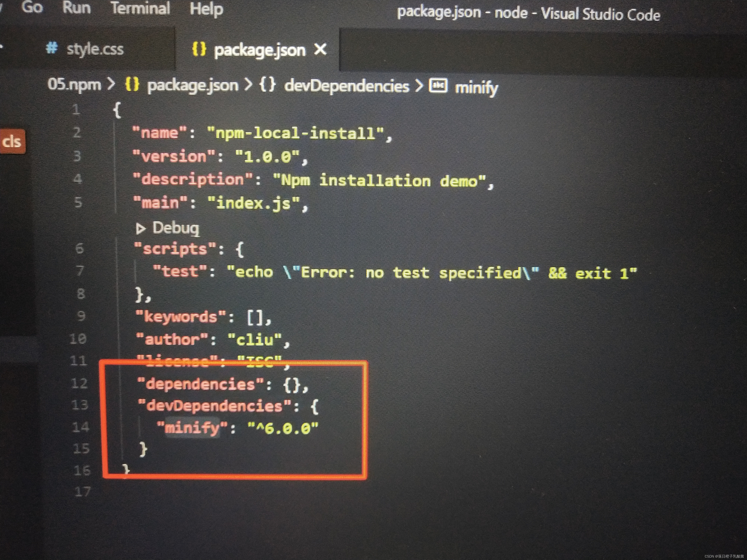This screenshot has height=560, width=747.
Task: Click the opening brace on line 1
Action: 117,110
